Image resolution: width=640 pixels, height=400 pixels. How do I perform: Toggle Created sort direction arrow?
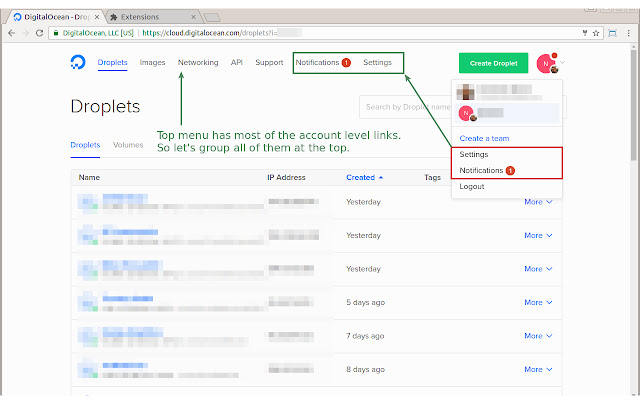(381, 178)
